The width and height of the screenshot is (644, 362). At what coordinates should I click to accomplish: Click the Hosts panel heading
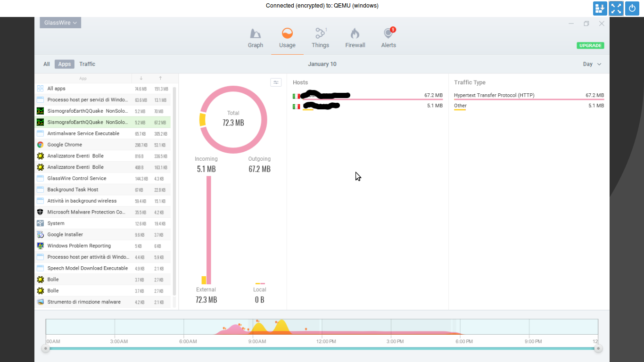click(300, 82)
